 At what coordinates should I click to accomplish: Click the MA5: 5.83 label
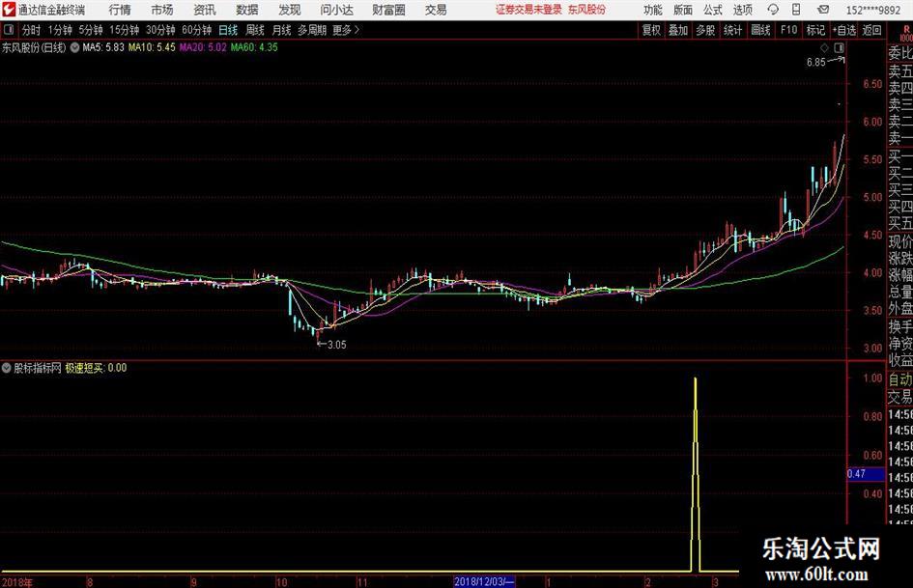[x=103, y=47]
